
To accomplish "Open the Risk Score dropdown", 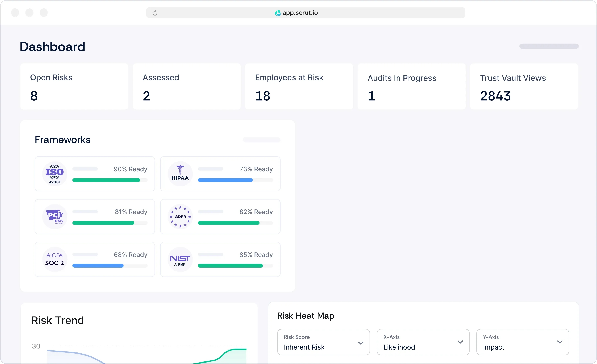I will [x=323, y=342].
